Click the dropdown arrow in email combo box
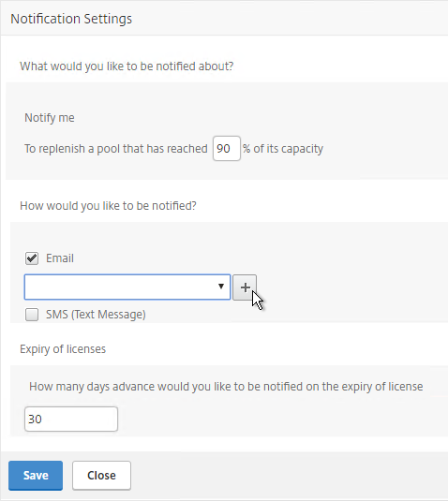 point(221,287)
